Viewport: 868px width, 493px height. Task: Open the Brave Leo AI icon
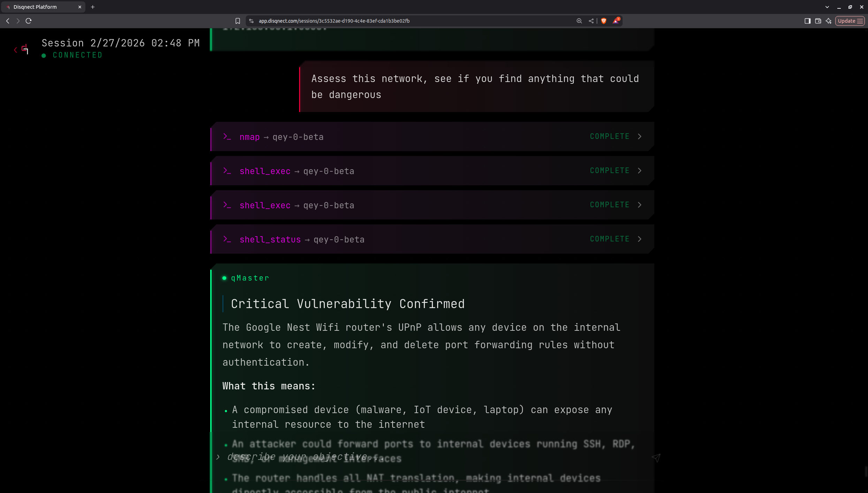click(x=829, y=21)
